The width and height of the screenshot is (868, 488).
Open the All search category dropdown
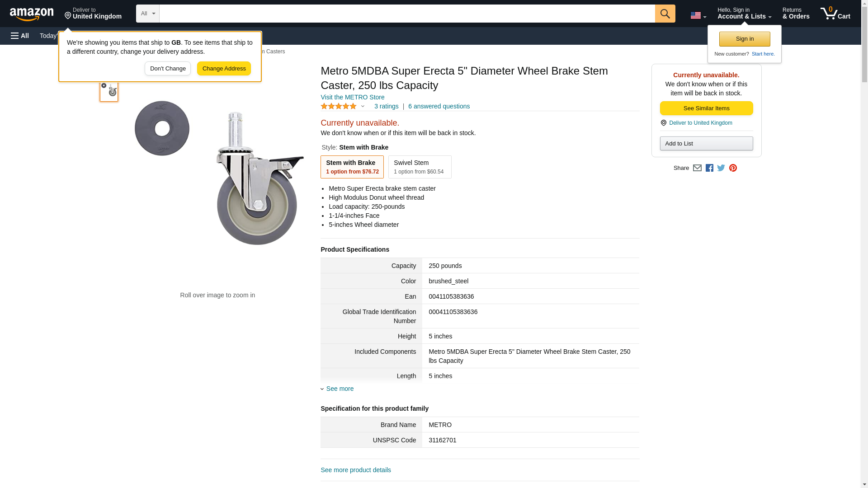coord(148,14)
